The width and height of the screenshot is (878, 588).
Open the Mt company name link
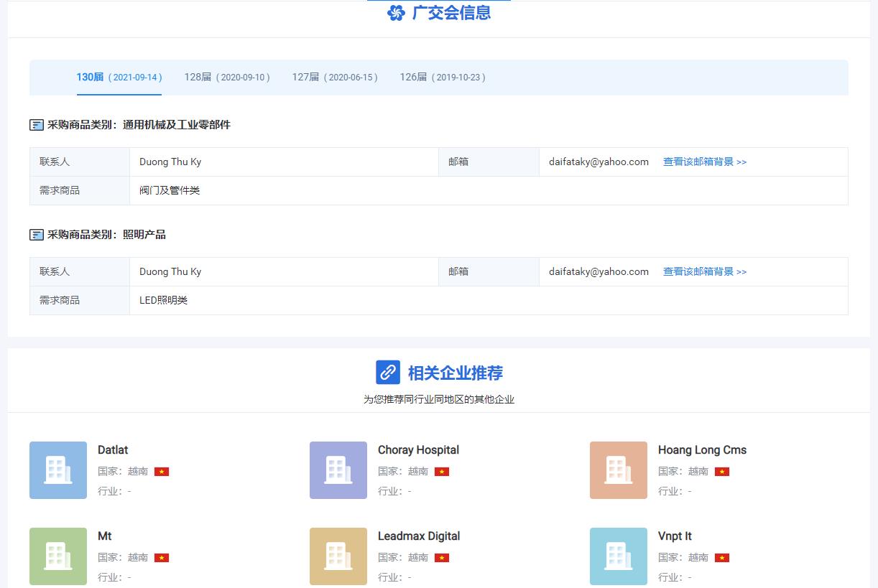(105, 536)
